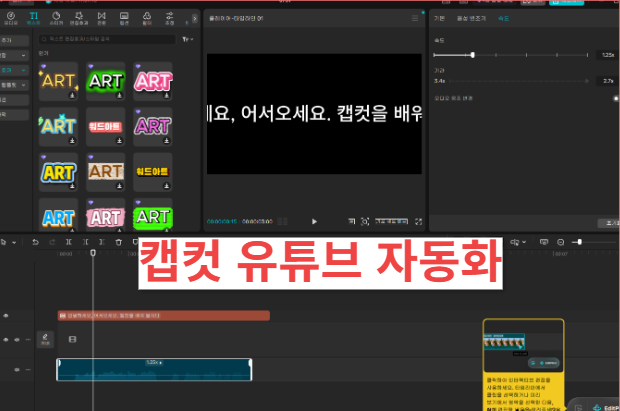Open the Stickers tab
The width and height of the screenshot is (620, 411).
click(x=56, y=18)
